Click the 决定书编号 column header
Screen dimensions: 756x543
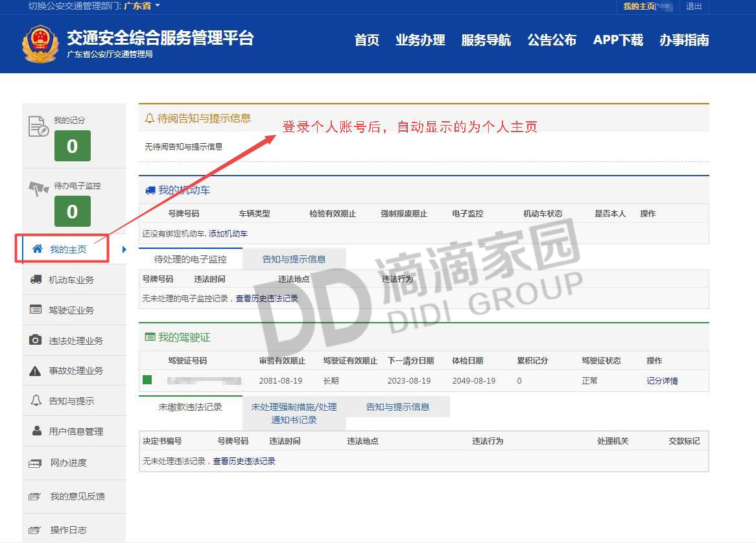pyautogui.click(x=162, y=441)
